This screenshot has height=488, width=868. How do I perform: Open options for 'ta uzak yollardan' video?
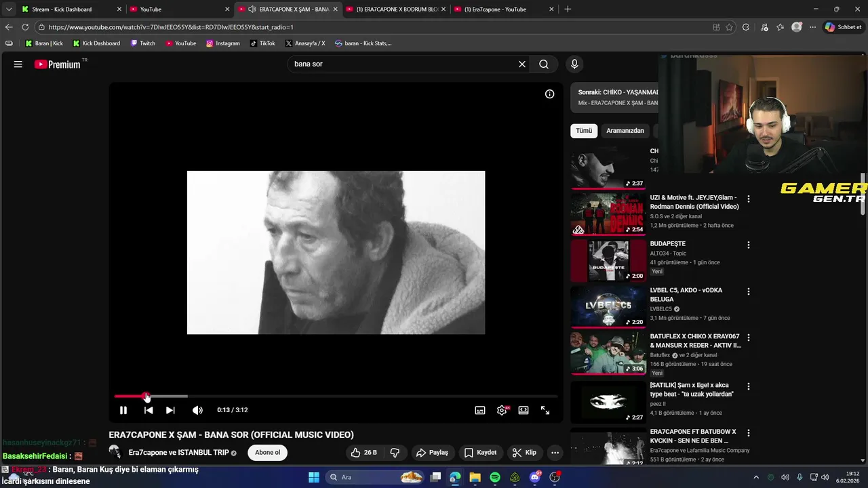pyautogui.click(x=749, y=386)
